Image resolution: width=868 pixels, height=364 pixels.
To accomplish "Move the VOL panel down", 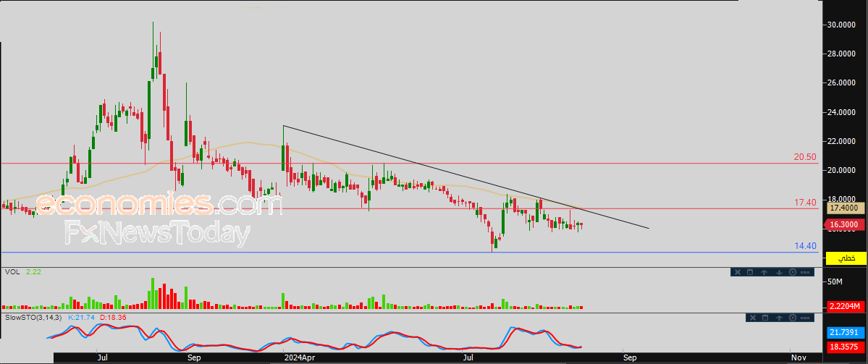I will click(779, 272).
